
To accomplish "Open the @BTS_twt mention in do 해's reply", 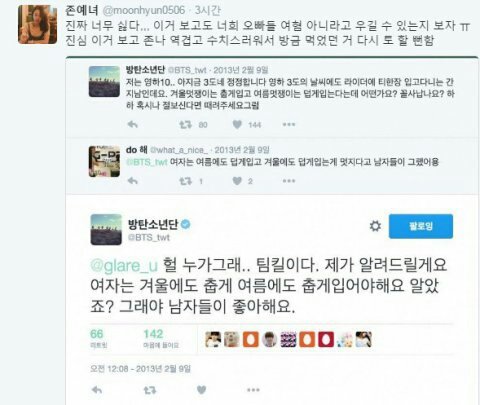I will click(146, 162).
